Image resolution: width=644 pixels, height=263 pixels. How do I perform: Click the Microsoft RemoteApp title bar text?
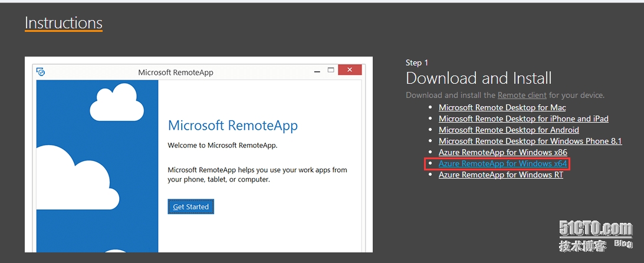(176, 73)
